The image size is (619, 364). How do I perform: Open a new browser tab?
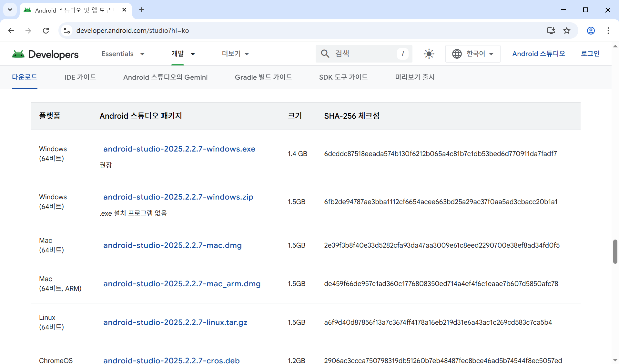[141, 10]
